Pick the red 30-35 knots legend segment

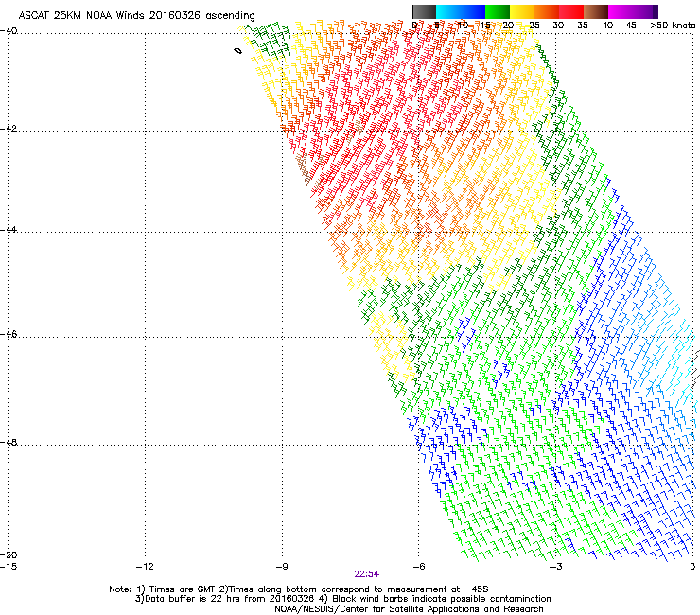pos(571,11)
